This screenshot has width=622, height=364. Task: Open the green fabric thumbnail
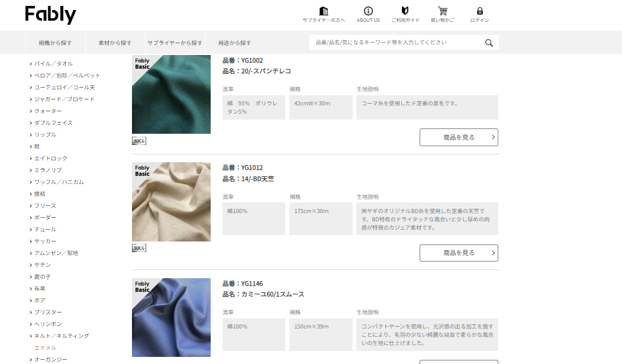click(171, 95)
